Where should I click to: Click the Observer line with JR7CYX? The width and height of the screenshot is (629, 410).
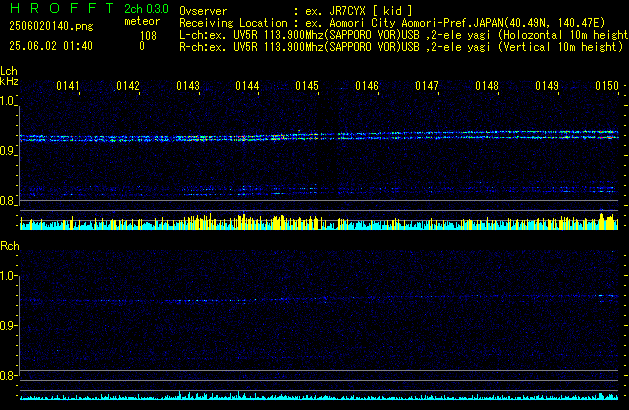(296, 11)
